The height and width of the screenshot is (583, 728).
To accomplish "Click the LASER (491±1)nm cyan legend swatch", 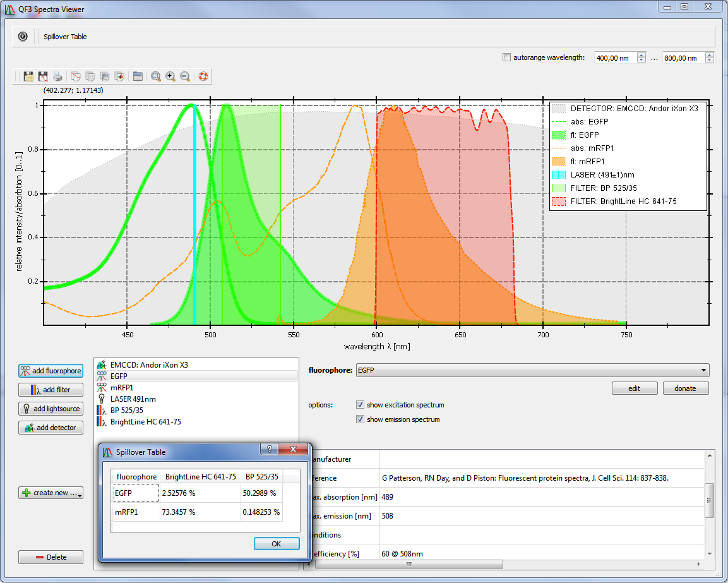I will tap(559, 175).
